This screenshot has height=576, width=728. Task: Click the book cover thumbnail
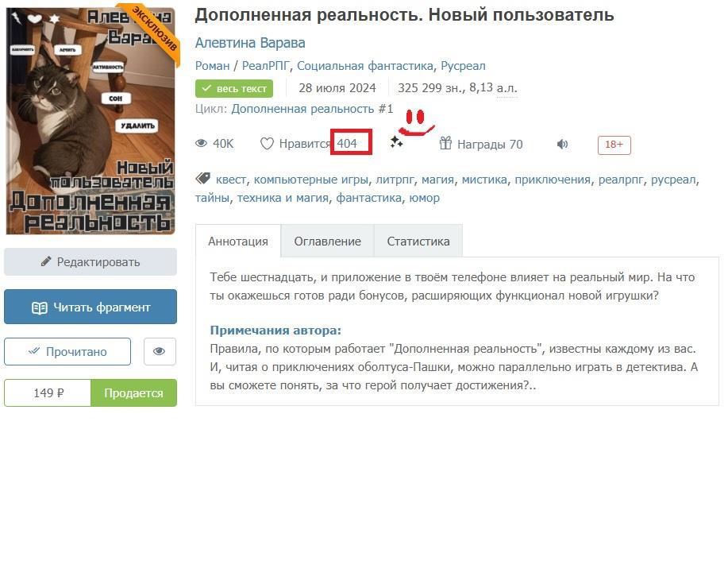[91, 122]
